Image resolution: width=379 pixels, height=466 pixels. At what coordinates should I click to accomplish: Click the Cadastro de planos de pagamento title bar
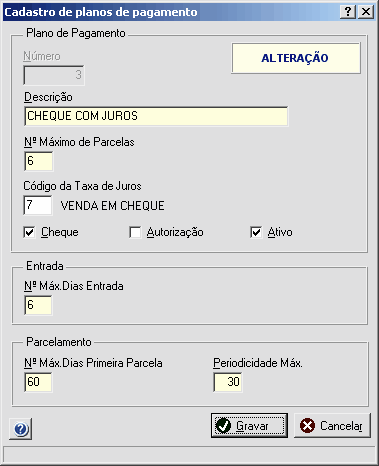[170, 12]
